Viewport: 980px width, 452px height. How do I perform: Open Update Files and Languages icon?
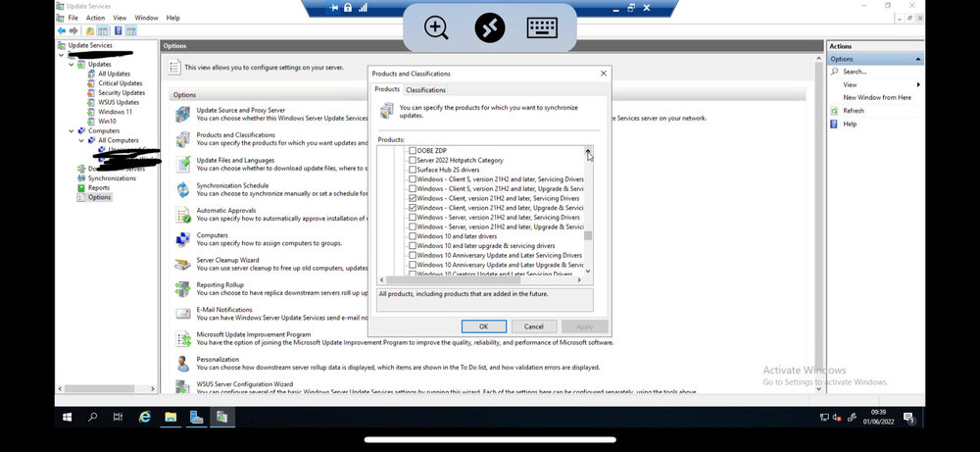(182, 165)
